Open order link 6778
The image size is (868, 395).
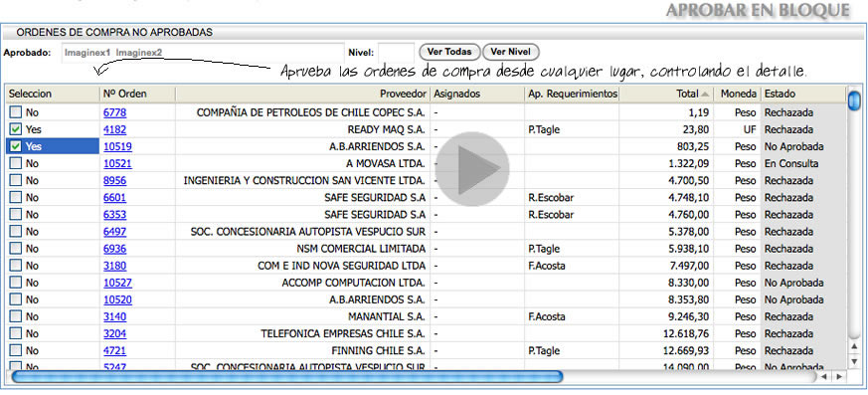pos(114,112)
